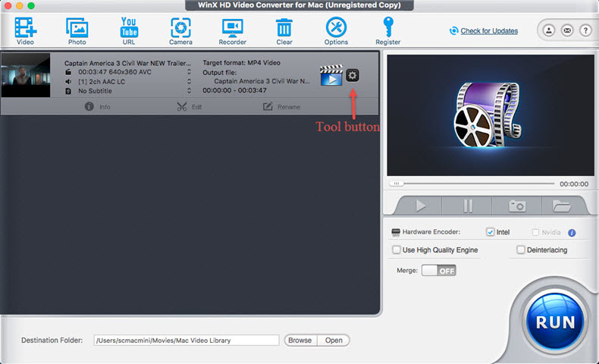The image size is (599, 364).
Task: Rename the output file
Action: click(282, 107)
